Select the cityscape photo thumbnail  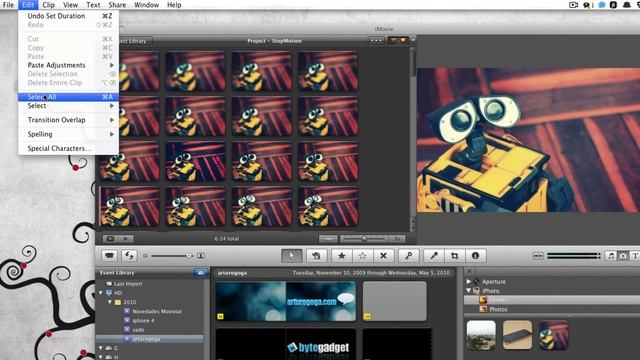click(x=481, y=335)
